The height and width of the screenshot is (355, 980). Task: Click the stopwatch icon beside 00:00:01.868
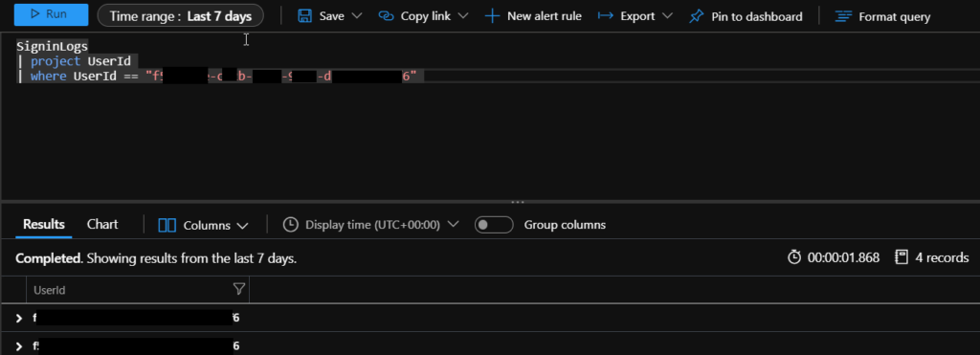(x=793, y=257)
